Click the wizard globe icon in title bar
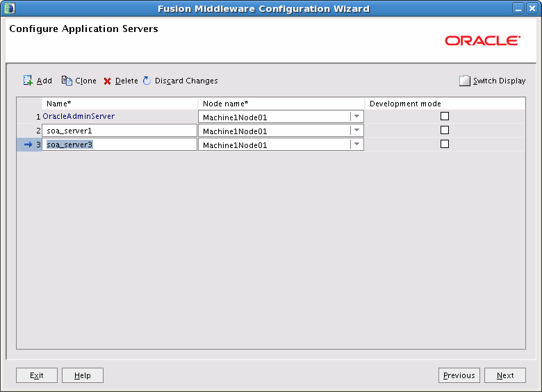 [9, 8]
